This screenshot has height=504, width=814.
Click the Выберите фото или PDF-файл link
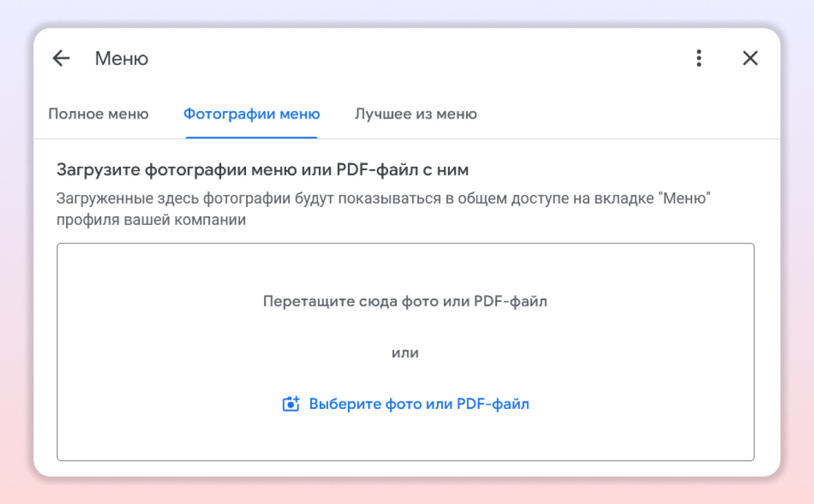[419, 405]
